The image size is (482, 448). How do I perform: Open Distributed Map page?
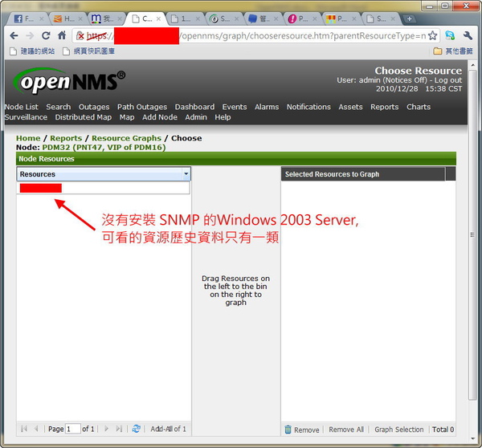(x=84, y=117)
